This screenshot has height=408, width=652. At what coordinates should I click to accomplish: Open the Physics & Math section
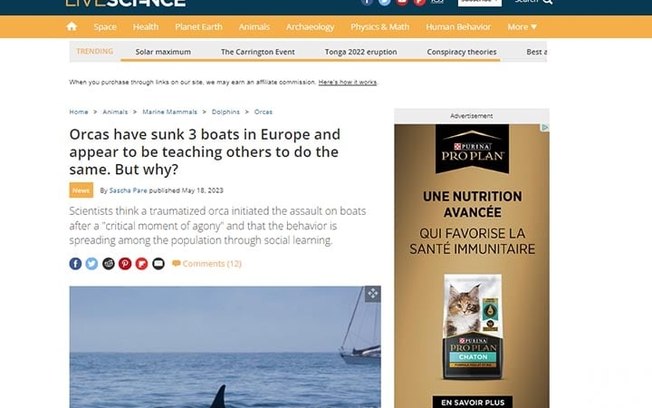(x=380, y=27)
